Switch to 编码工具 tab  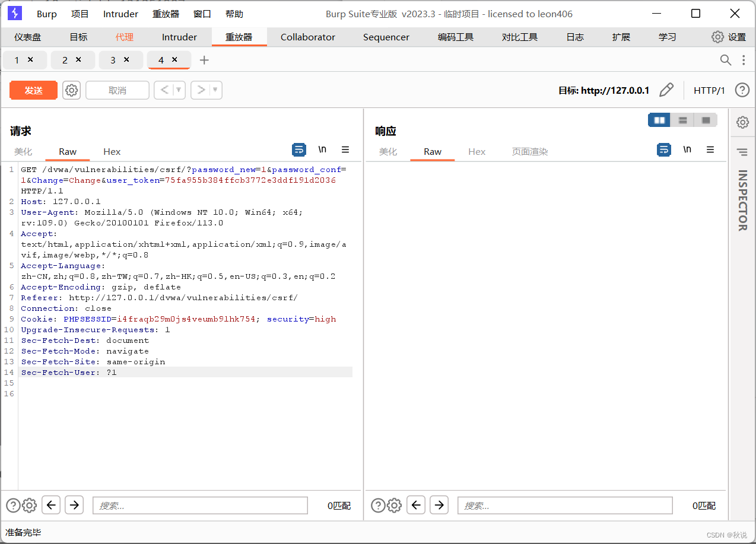[x=456, y=37]
